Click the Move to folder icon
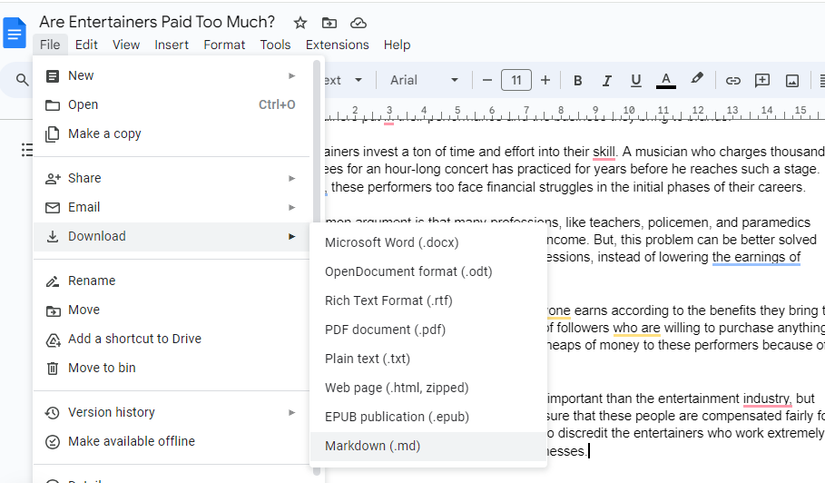Screen dimensions: 825x483 tap(329, 22)
